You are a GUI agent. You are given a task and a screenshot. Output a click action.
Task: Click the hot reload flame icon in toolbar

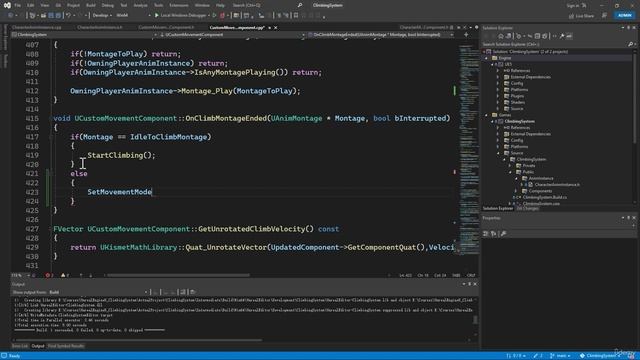pyautogui.click(x=222, y=16)
